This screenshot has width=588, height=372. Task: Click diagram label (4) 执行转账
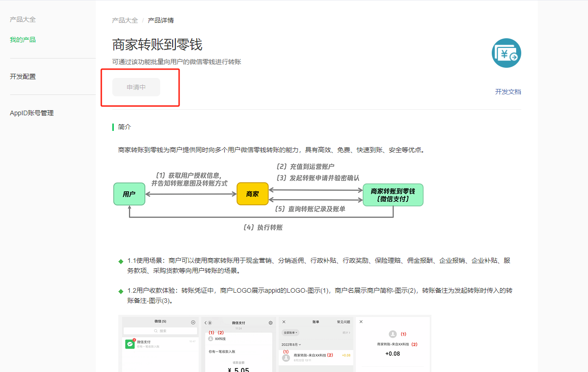pos(262,227)
